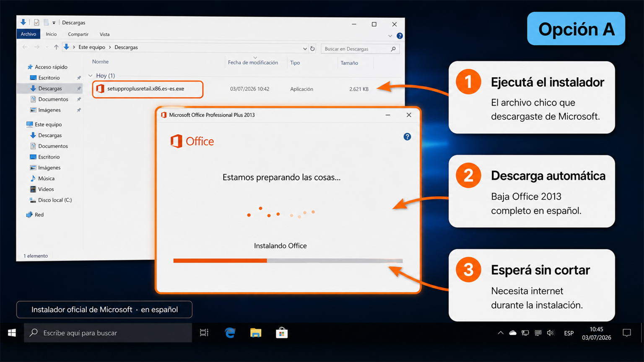Click the Explorer back arrow
The height and width of the screenshot is (362, 644).
(25, 47)
